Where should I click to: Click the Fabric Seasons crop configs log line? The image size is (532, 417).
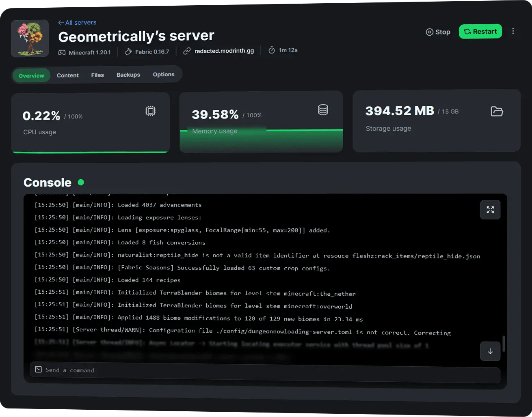click(182, 268)
